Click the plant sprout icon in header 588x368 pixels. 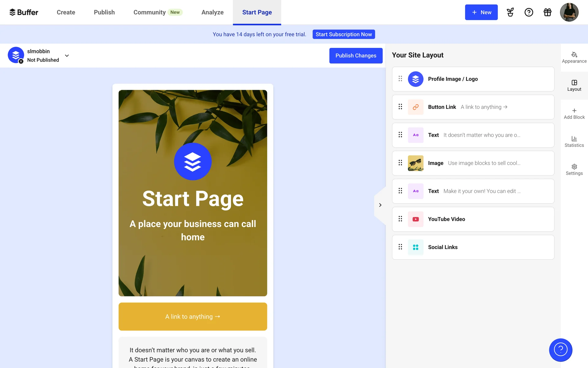click(510, 12)
